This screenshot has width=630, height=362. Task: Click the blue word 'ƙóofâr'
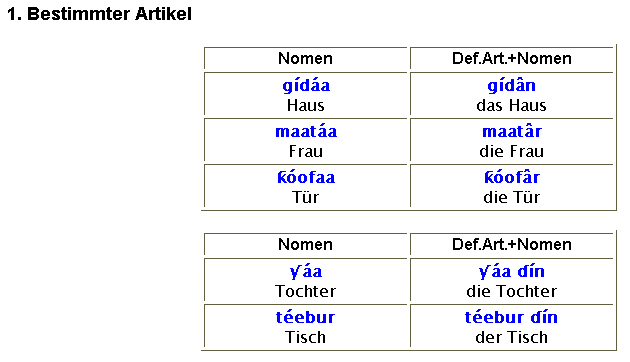tap(512, 177)
